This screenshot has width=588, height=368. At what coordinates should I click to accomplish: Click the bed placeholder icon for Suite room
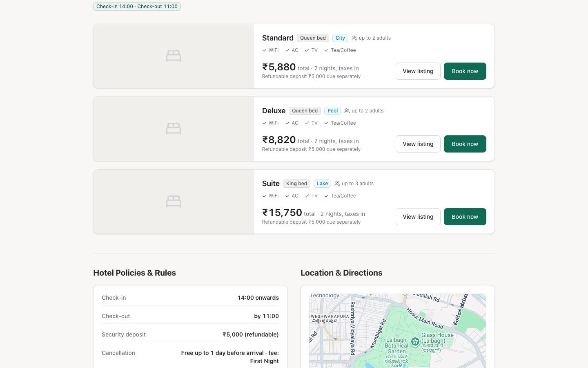click(x=174, y=202)
